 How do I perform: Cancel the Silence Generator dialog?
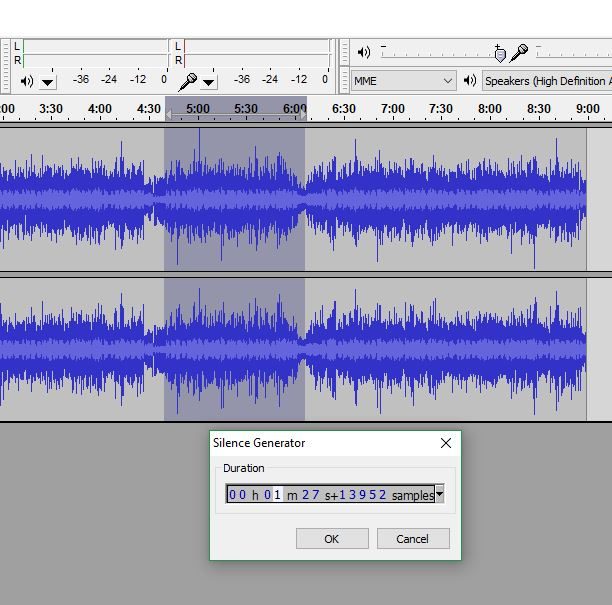(x=412, y=539)
